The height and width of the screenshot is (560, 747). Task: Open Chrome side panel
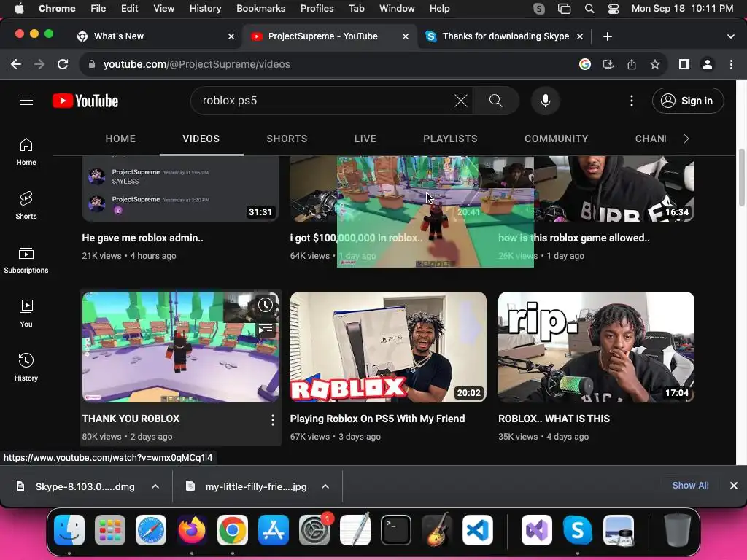point(684,64)
